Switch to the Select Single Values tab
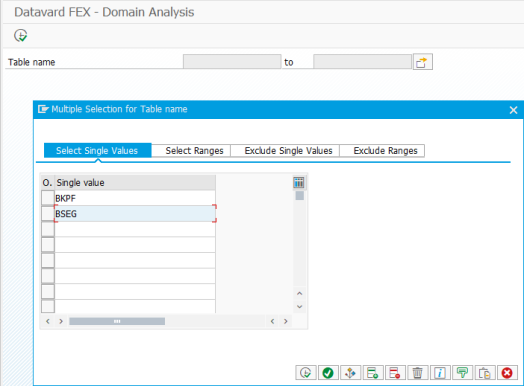Image resolution: width=524 pixels, height=386 pixels. coord(98,151)
